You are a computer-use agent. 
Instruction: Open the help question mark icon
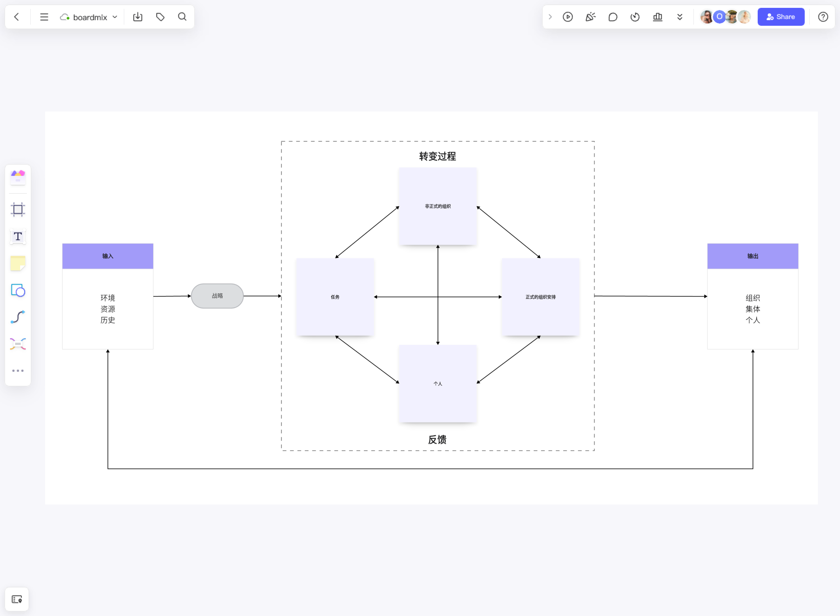[823, 17]
